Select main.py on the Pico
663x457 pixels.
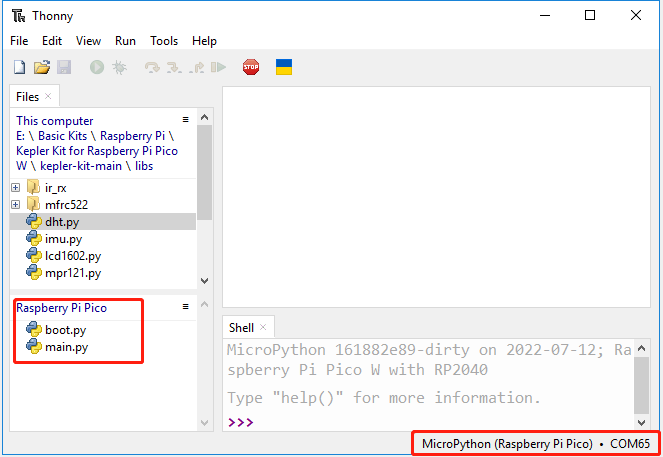pos(103,346)
